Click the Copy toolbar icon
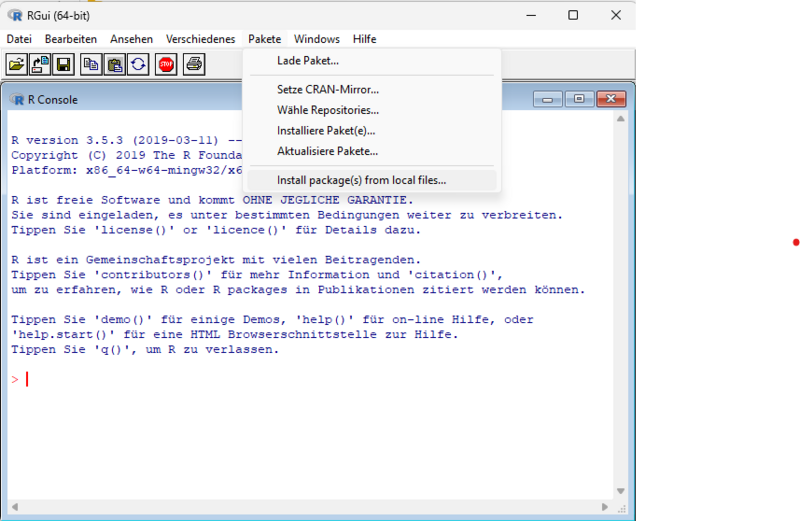Screen dimensions: 800x521 click(91, 65)
